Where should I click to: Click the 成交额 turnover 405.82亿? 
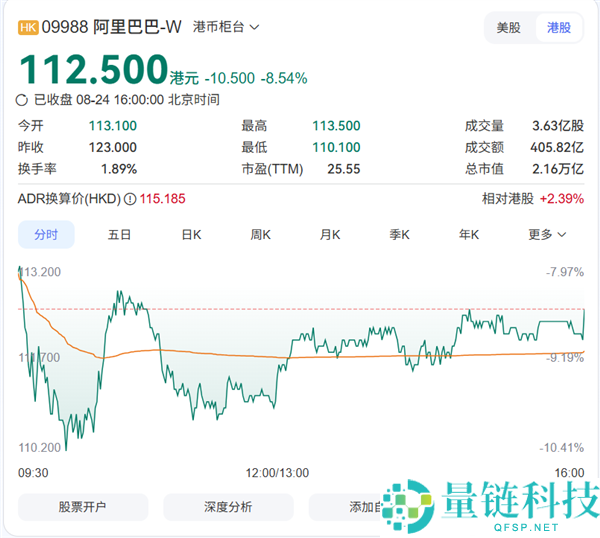tap(557, 147)
